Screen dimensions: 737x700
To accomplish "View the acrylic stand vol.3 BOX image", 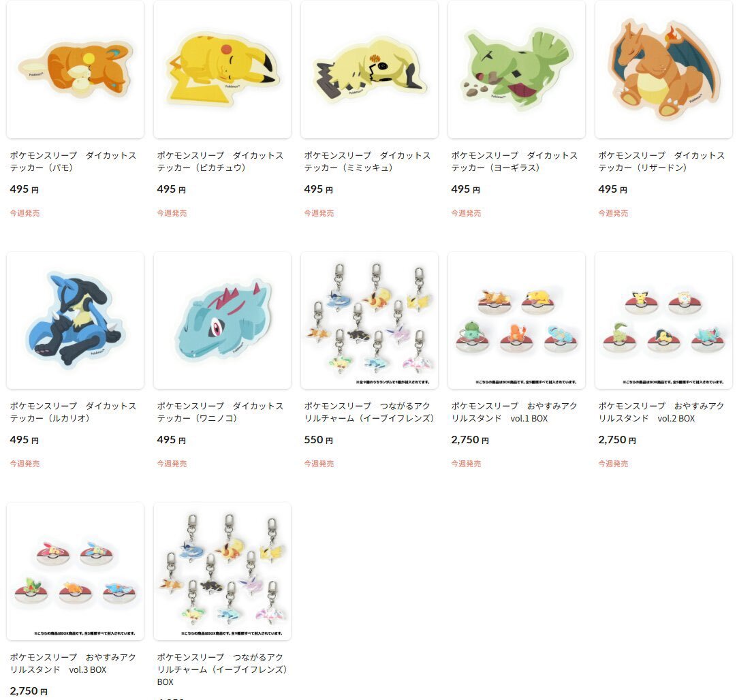I will pos(75,571).
